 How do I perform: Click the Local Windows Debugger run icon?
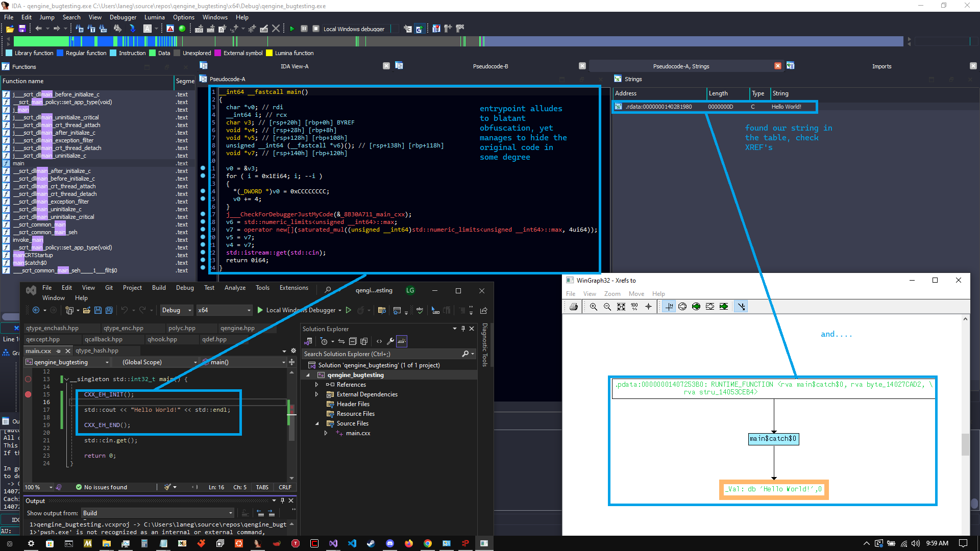pyautogui.click(x=260, y=310)
